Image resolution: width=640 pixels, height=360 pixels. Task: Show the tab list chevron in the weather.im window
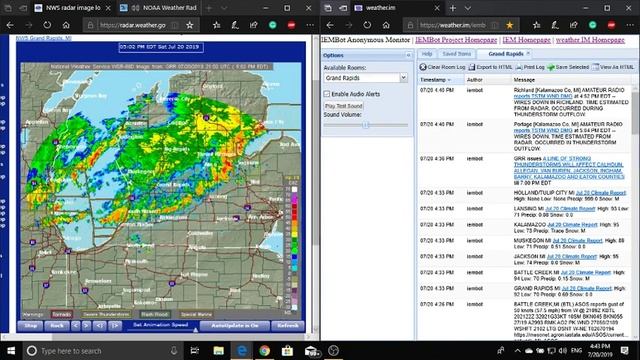[x=468, y=8]
